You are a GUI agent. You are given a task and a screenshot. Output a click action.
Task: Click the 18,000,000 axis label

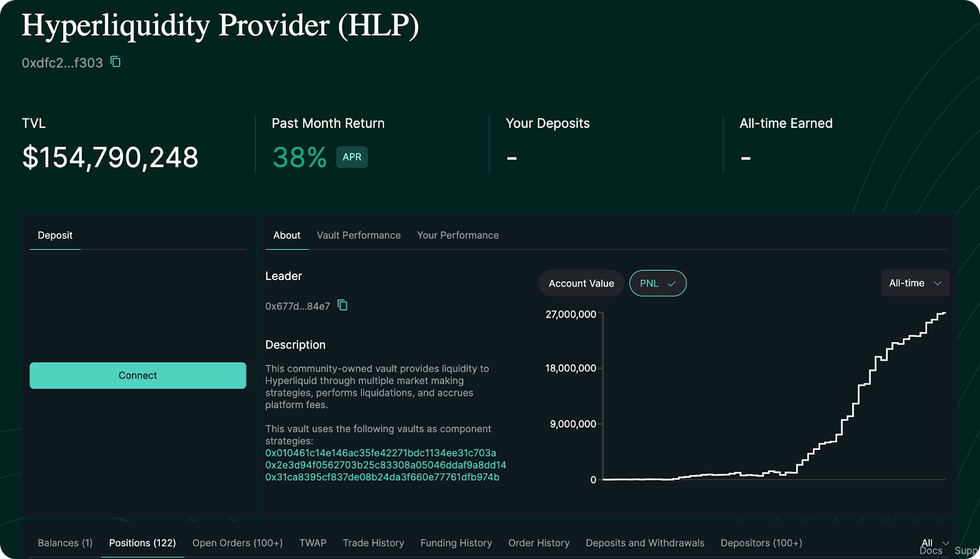tap(571, 368)
